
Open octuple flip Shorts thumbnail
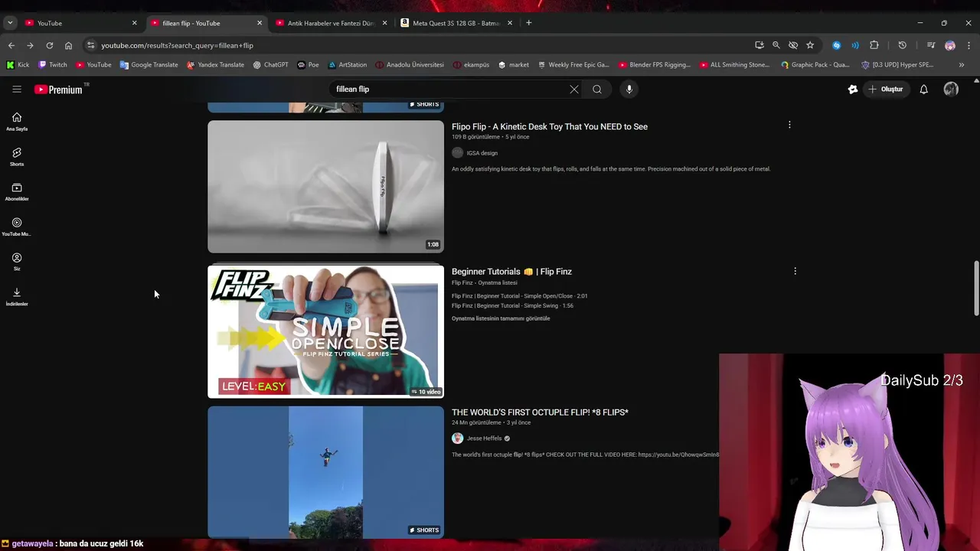point(325,472)
